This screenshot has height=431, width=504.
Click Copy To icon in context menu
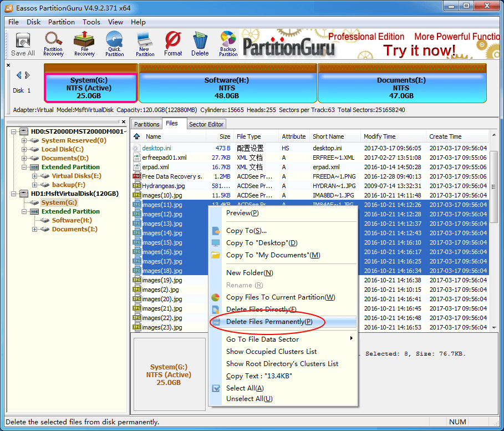[x=216, y=231]
